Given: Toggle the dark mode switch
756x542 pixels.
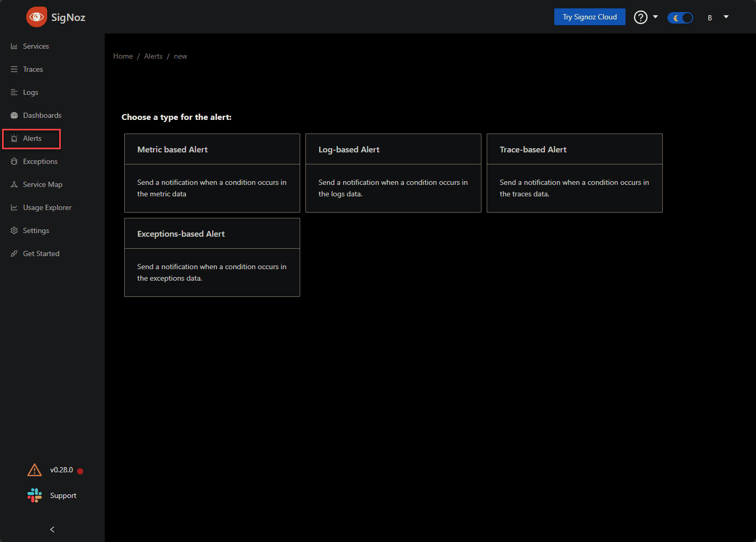Looking at the screenshot, I should tap(680, 18).
